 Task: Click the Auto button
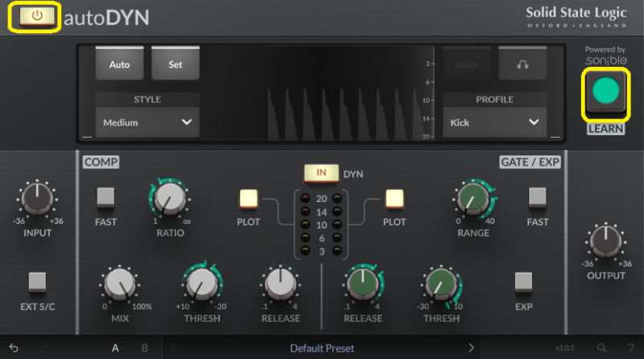(x=119, y=64)
